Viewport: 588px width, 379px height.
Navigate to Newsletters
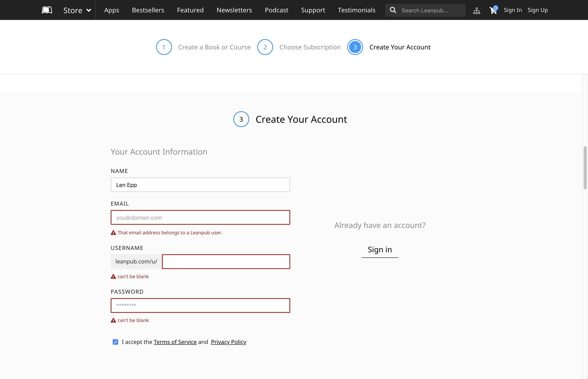(234, 10)
